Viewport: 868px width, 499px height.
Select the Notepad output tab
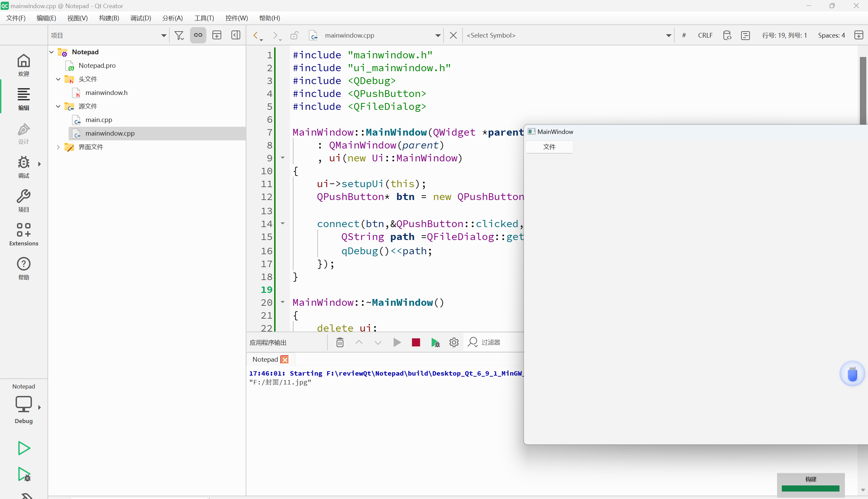(x=265, y=360)
